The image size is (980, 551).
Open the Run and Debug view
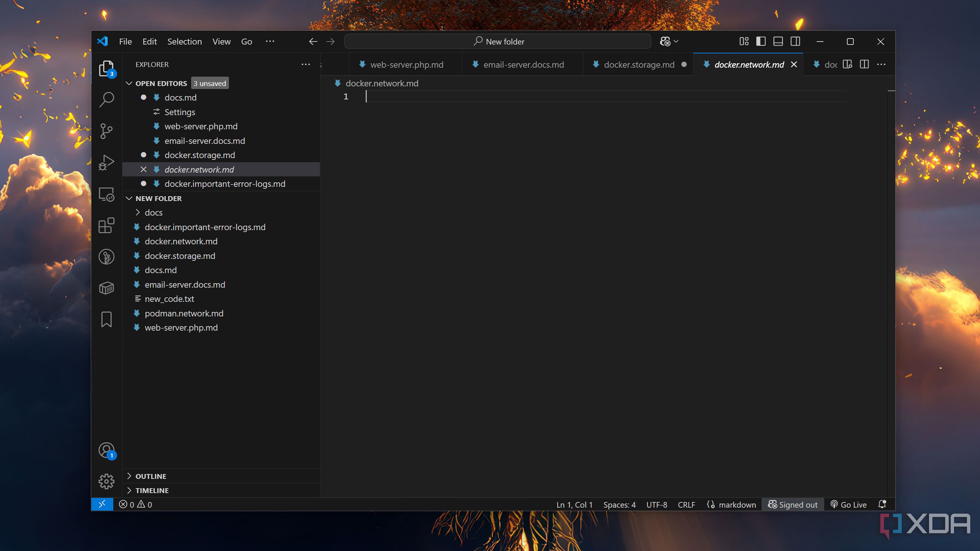tap(106, 163)
